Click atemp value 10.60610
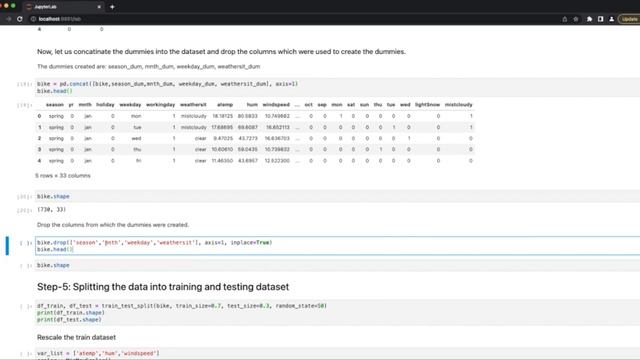 [x=222, y=149]
